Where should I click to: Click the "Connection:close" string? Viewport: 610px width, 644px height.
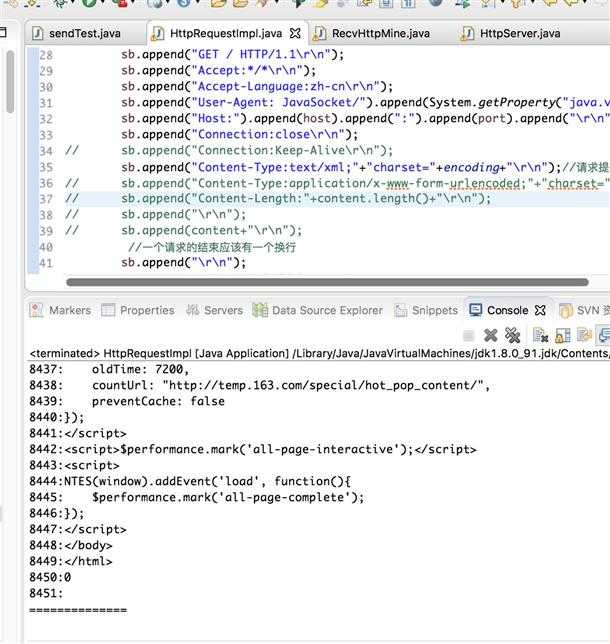pos(268,134)
